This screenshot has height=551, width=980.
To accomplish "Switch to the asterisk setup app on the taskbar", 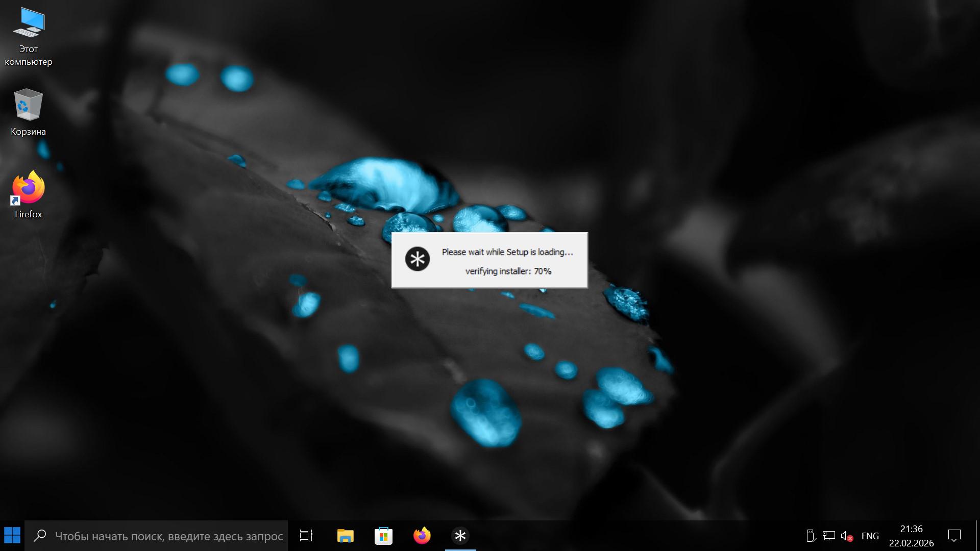I will click(460, 536).
